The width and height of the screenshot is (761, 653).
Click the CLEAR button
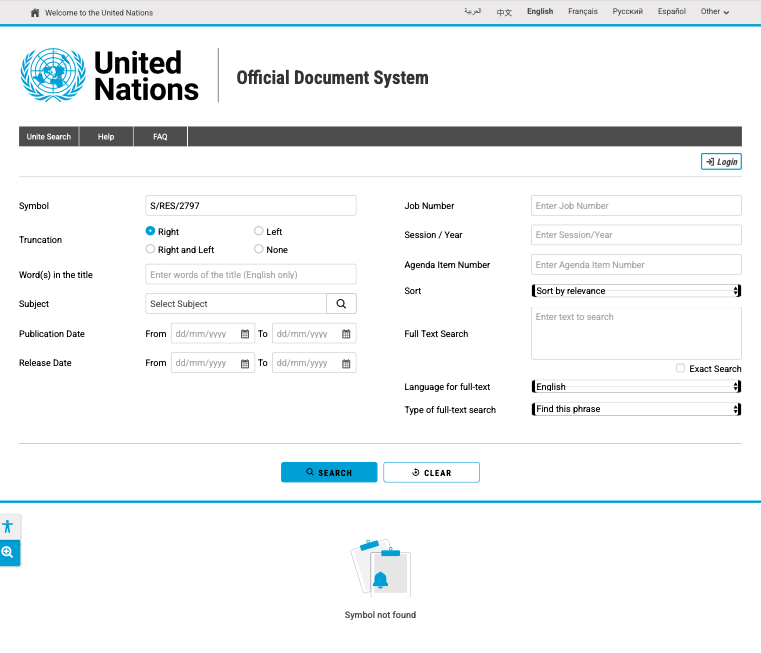[431, 472]
